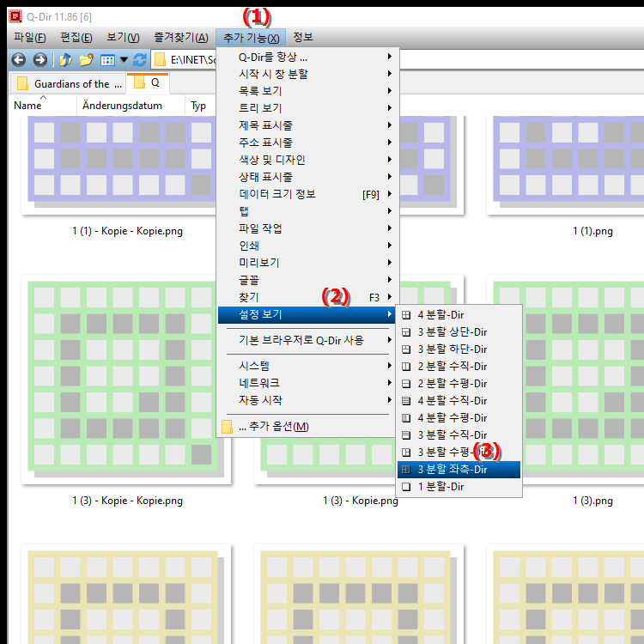Select the purple thumbnail 1 (1).png
This screenshot has width=644, height=644.
click(567, 164)
